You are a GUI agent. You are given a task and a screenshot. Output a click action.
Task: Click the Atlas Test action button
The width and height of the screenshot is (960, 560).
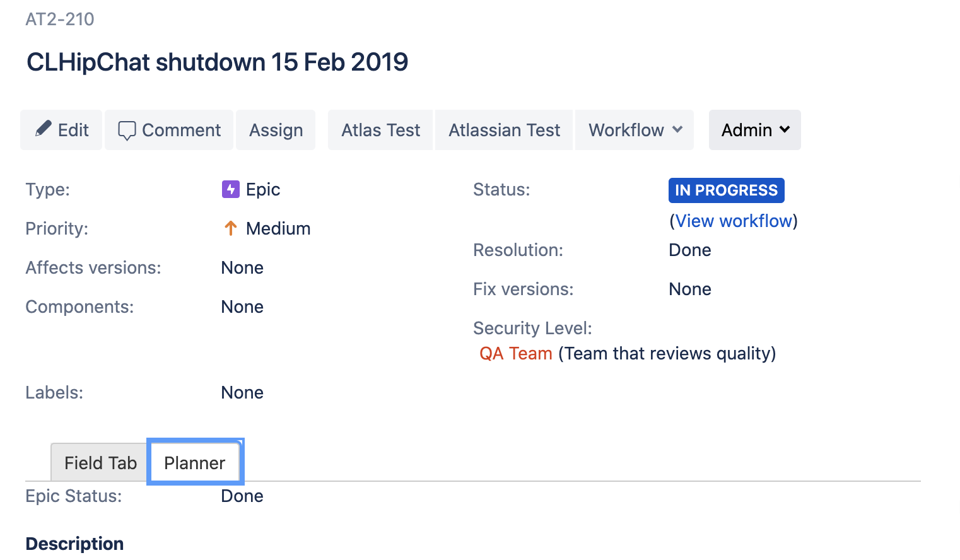click(x=380, y=130)
